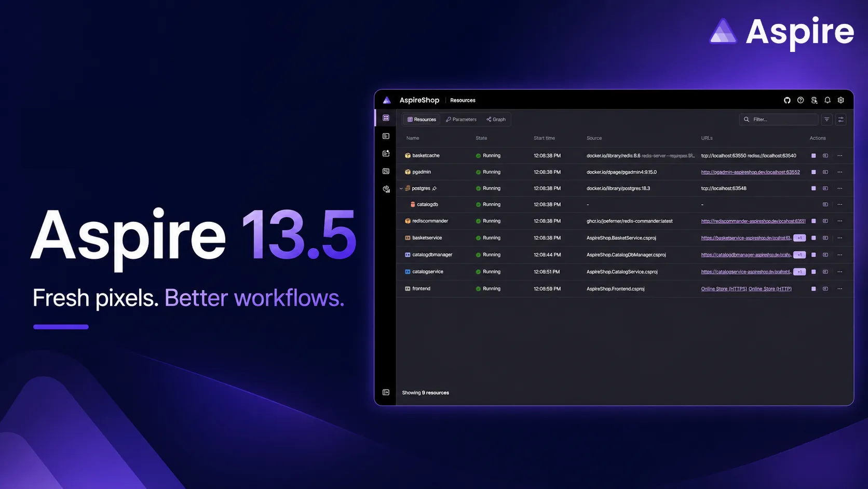Viewport: 868px width, 489px height.
Task: Select the frontend resource name
Action: point(422,289)
